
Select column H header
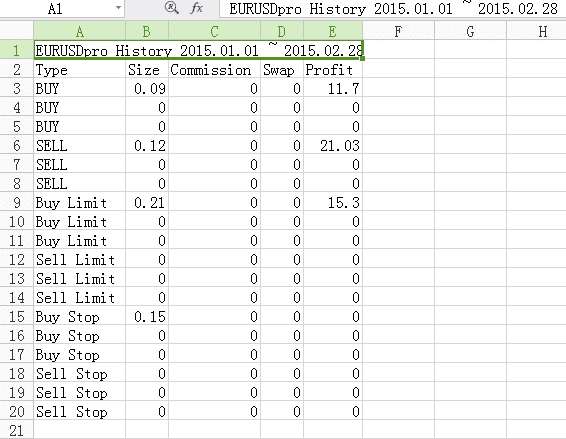coord(537,31)
